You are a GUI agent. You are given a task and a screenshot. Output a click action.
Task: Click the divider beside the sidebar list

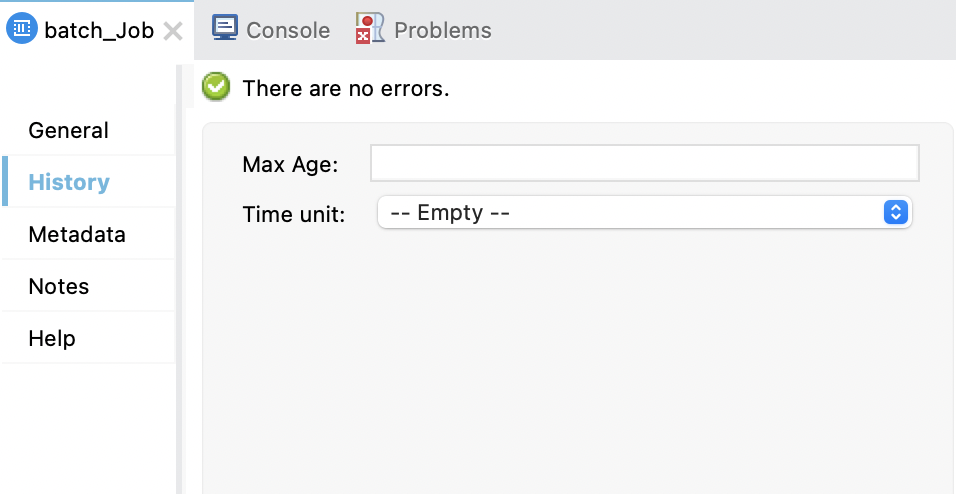click(x=179, y=280)
